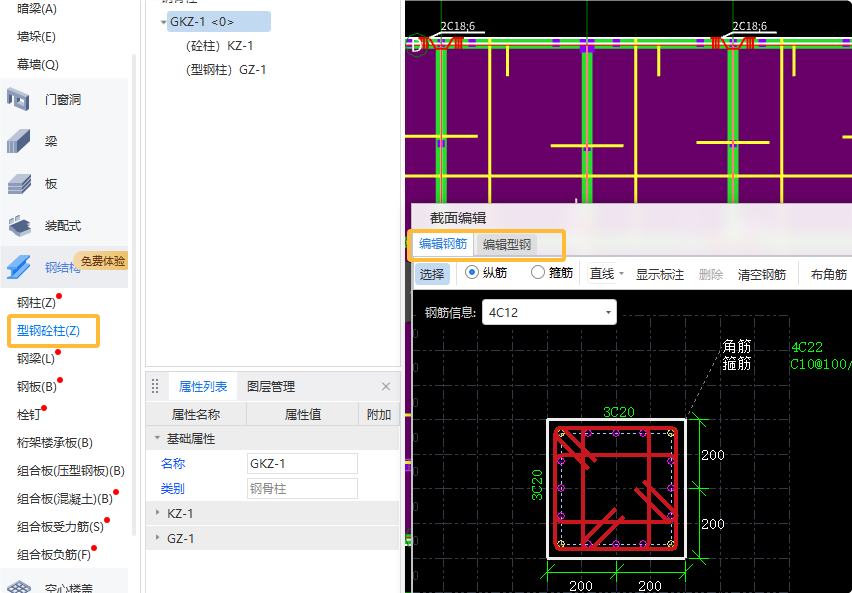Open the 装配式 category icon

coord(18,226)
